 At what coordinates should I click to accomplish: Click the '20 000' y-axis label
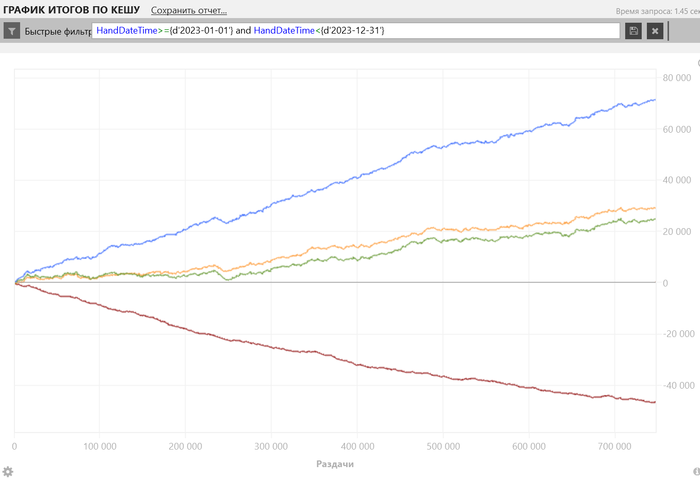coord(677,231)
